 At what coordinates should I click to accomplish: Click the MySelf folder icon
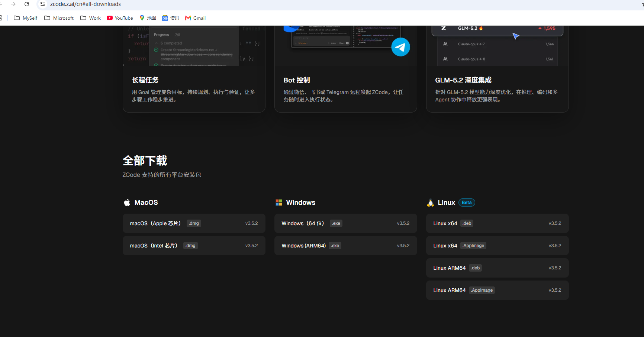point(17,18)
